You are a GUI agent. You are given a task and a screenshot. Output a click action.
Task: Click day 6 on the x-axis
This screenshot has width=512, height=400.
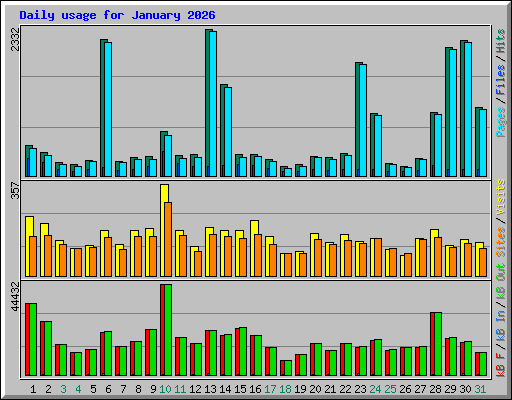pyautogui.click(x=108, y=389)
